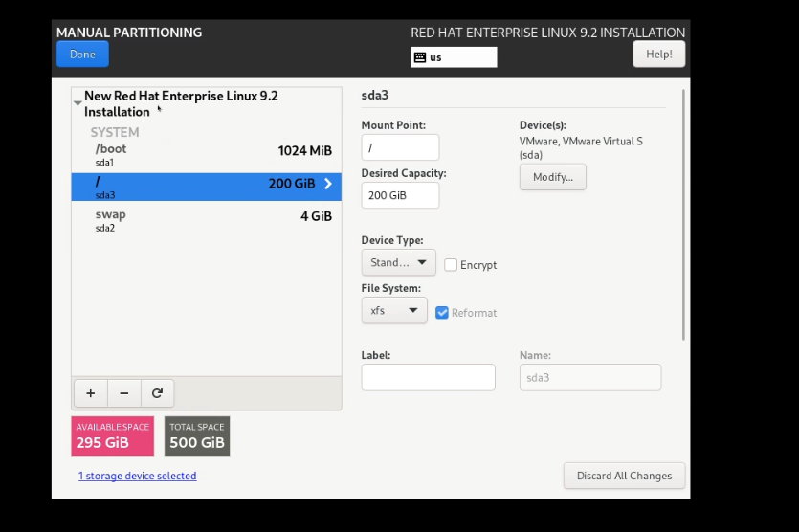Toggle the Encrypt checkbox

click(x=451, y=265)
